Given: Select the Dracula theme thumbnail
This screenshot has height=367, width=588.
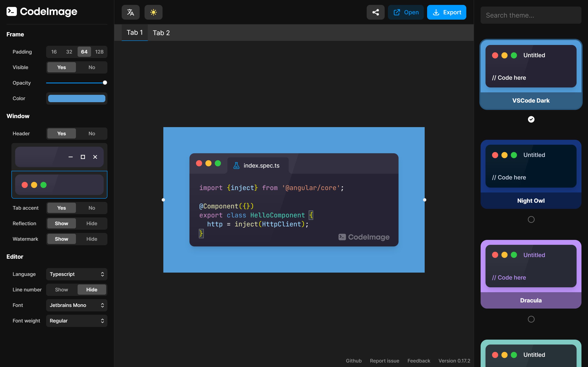Looking at the screenshot, I should [531, 274].
